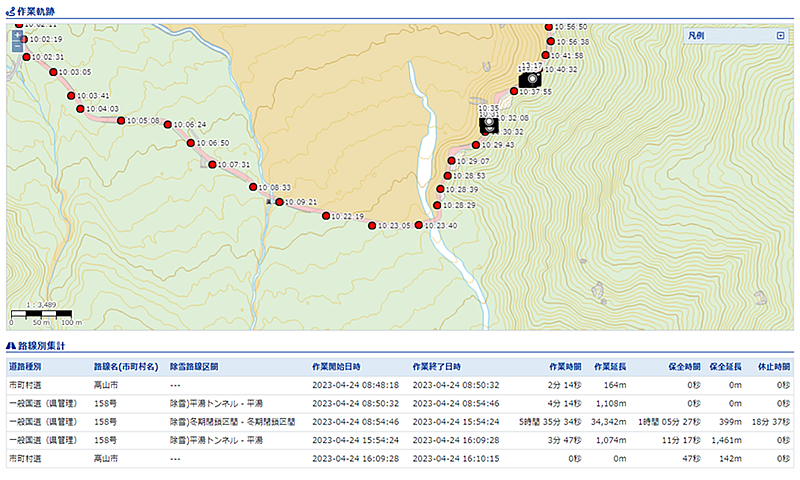Click the 休止時間 column header
The width and height of the screenshot is (800, 480).
click(x=774, y=367)
